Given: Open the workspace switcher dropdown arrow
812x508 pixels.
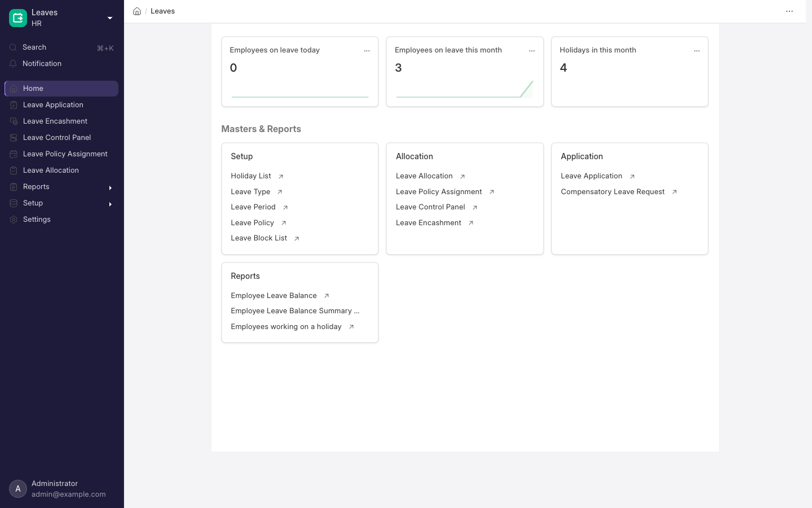Looking at the screenshot, I should click(110, 18).
